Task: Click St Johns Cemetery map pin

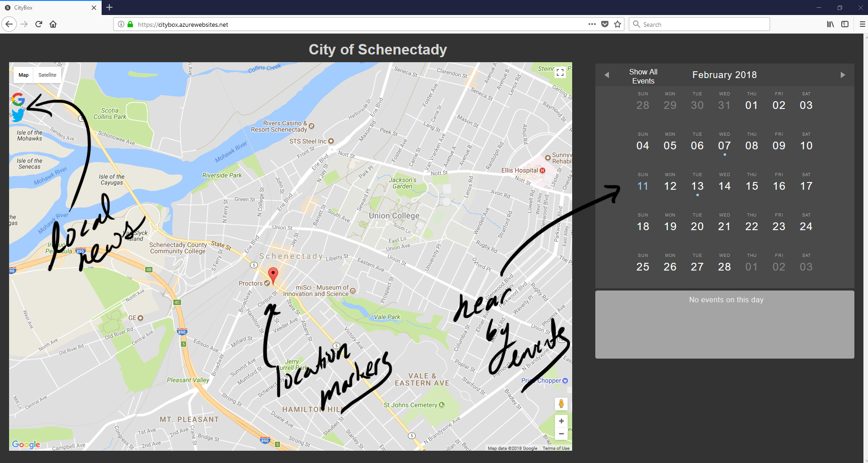Action: click(x=441, y=405)
